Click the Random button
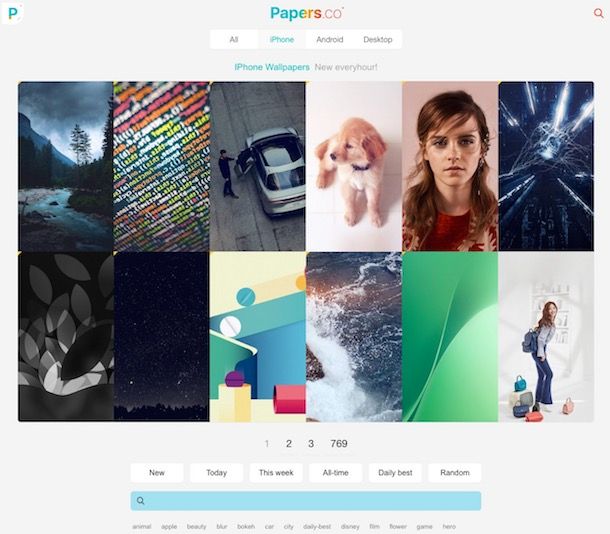610x534 pixels. tap(455, 473)
